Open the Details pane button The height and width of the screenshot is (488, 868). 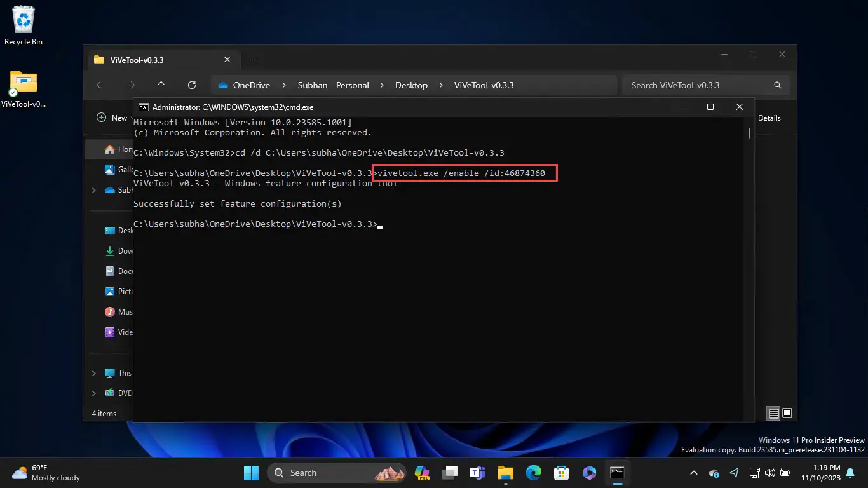click(x=770, y=118)
